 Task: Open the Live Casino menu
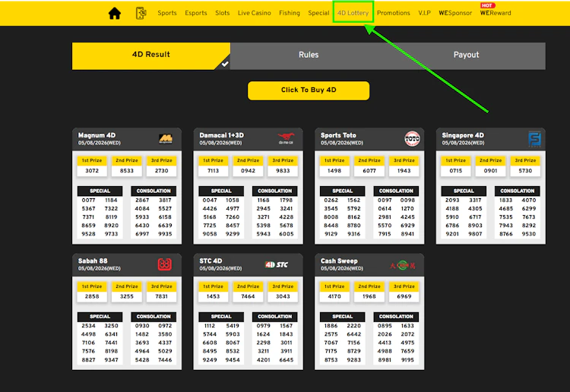click(x=254, y=13)
